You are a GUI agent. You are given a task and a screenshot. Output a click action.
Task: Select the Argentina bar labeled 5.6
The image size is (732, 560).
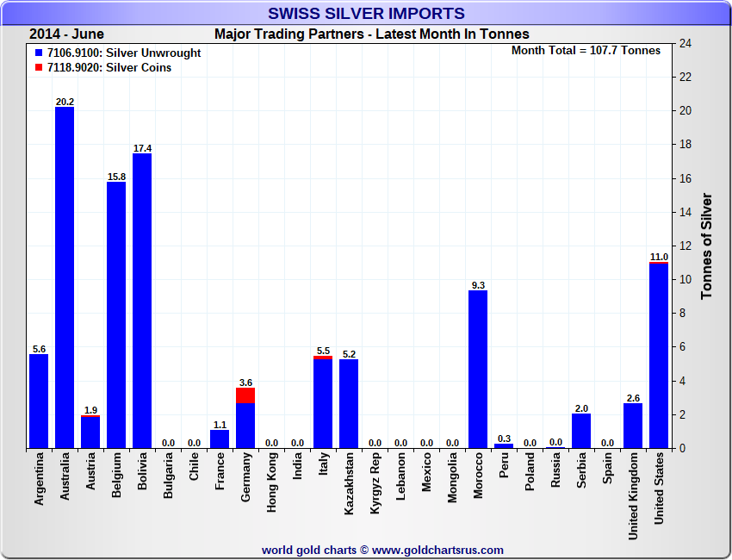[39, 401]
